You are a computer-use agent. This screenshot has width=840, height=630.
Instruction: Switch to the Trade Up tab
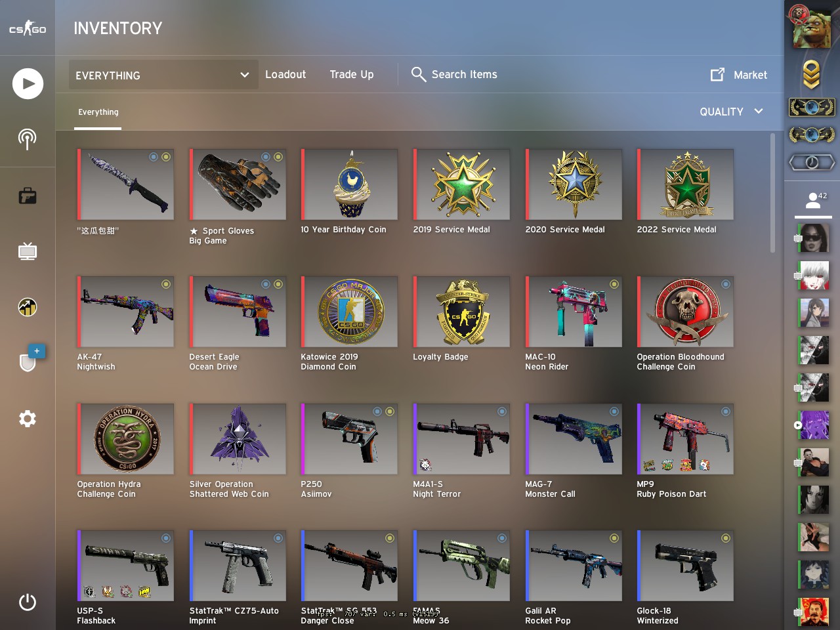352,74
